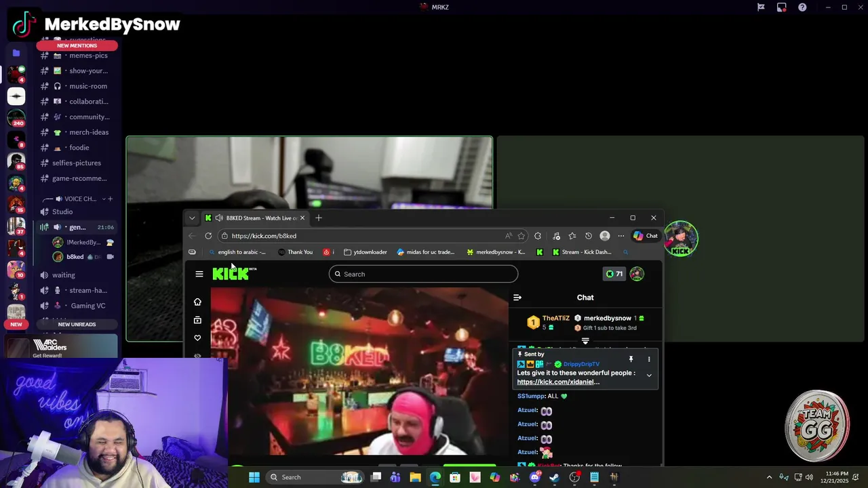The height and width of the screenshot is (488, 868).
Task: Click the NEW MENTIONS pill
Action: point(77,45)
